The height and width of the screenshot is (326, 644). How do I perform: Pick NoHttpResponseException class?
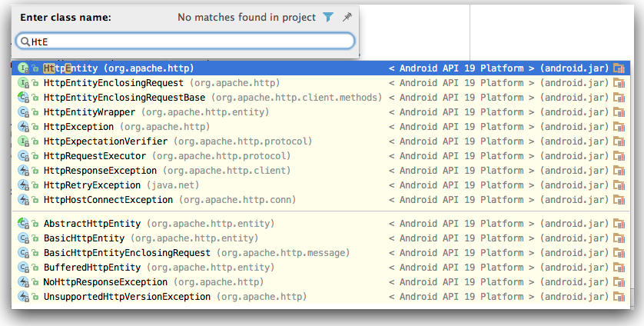tap(320, 282)
